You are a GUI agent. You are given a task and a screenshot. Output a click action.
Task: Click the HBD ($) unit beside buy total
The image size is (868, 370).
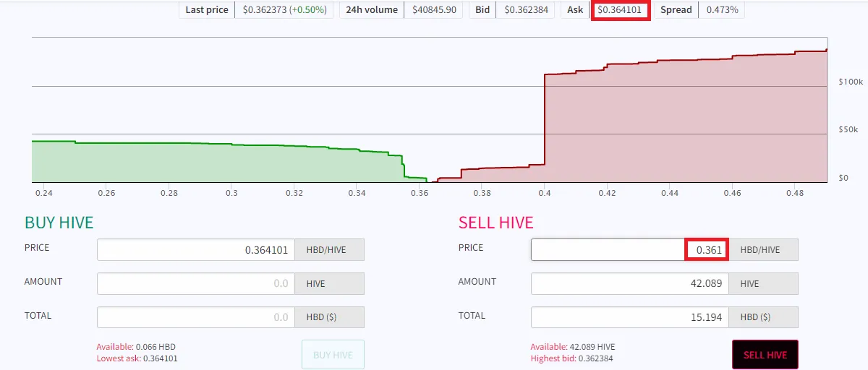click(330, 317)
